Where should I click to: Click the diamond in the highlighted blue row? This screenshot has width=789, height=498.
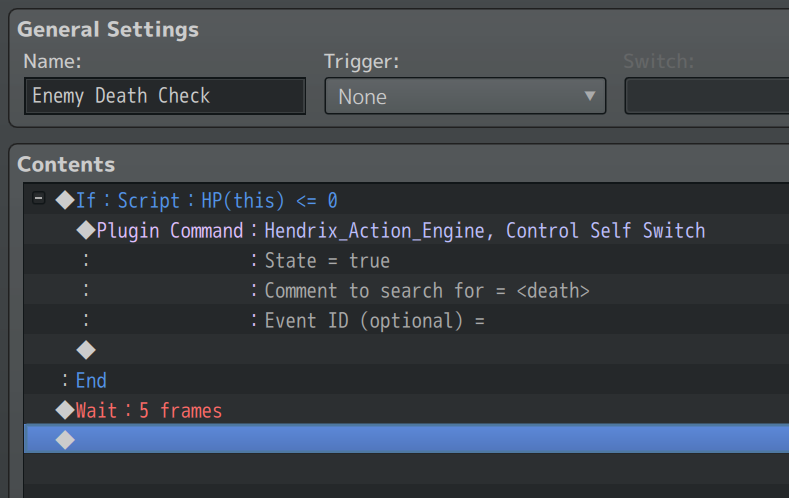click(x=65, y=440)
